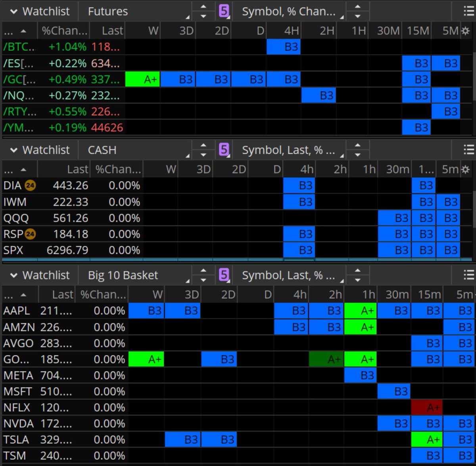
Task: Click the blue B3 4H cell for /BTC
Action: 284,47
